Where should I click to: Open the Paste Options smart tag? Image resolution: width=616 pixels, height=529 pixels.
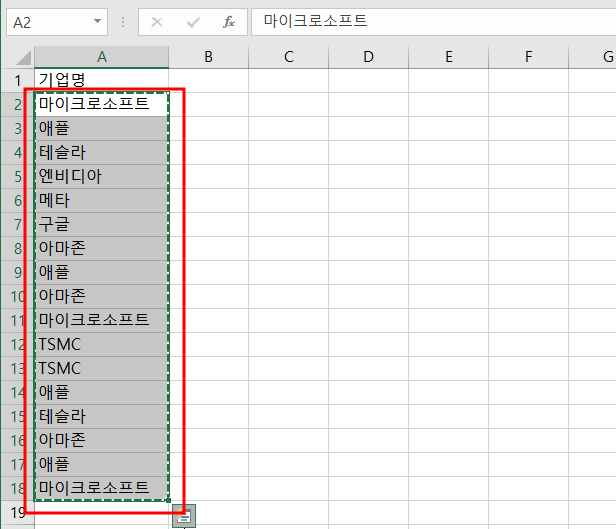tap(183, 516)
